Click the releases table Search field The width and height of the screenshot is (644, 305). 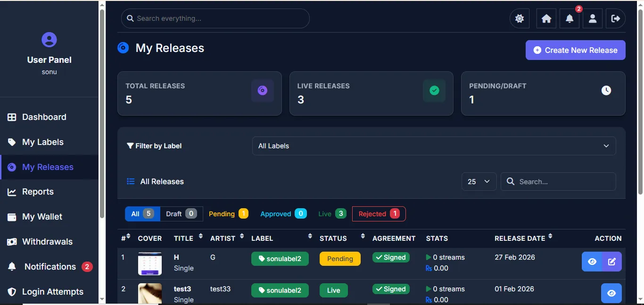[x=558, y=182]
